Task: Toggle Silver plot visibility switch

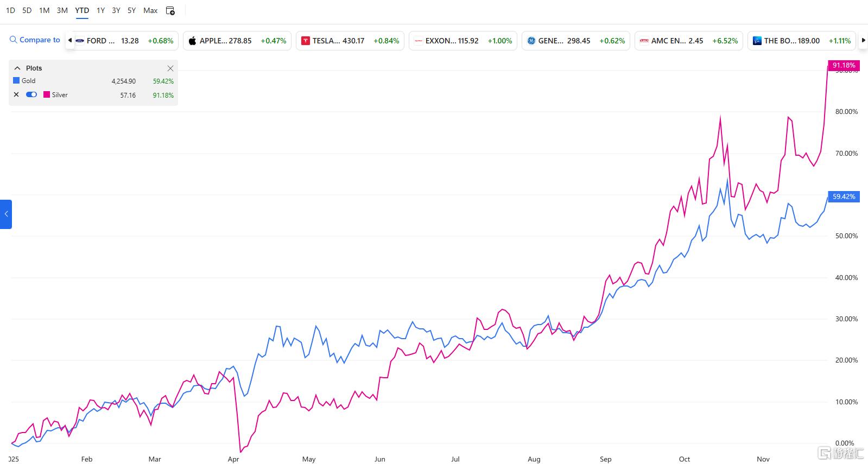Action: (x=31, y=94)
